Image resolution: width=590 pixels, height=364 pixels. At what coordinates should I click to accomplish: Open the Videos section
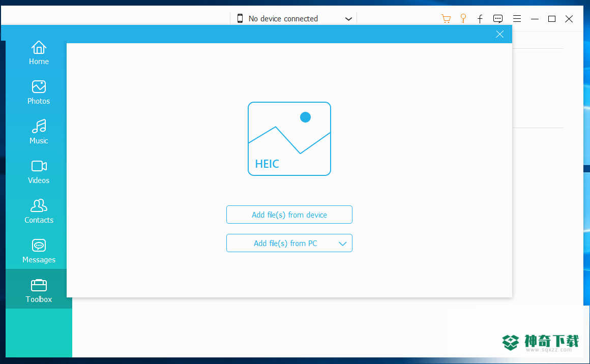39,172
